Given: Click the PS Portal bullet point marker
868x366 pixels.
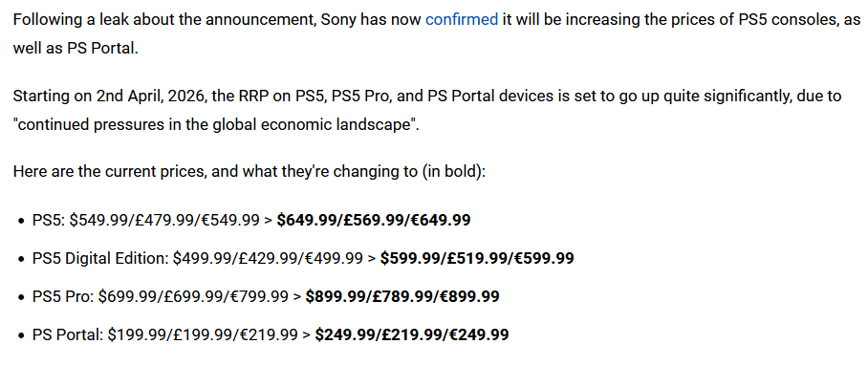Looking at the screenshot, I should point(21,336).
